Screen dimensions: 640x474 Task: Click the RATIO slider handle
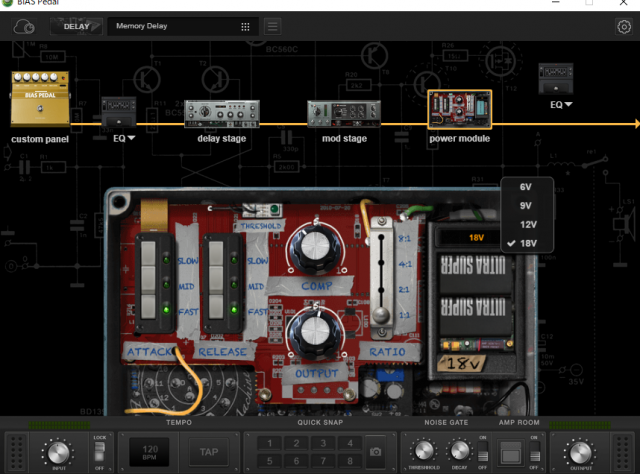coord(381,315)
